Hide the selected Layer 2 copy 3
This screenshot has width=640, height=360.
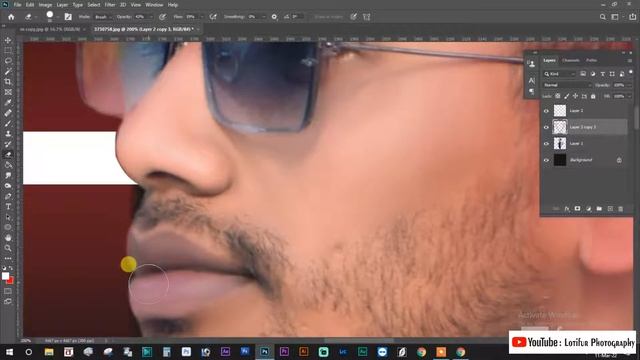[546, 127]
